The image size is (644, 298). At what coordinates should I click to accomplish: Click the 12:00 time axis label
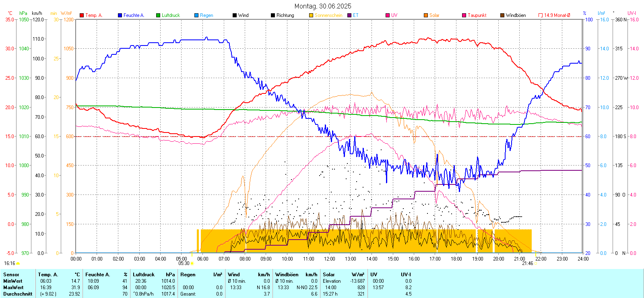click(330, 259)
